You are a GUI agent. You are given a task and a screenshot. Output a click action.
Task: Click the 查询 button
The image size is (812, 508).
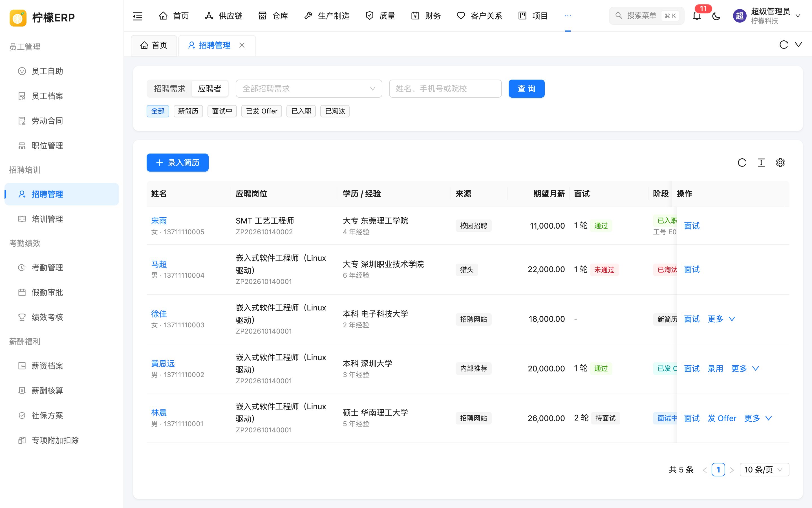point(526,89)
